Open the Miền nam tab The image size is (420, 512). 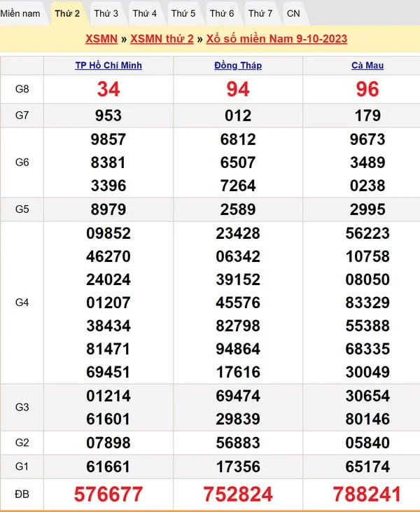tap(20, 13)
